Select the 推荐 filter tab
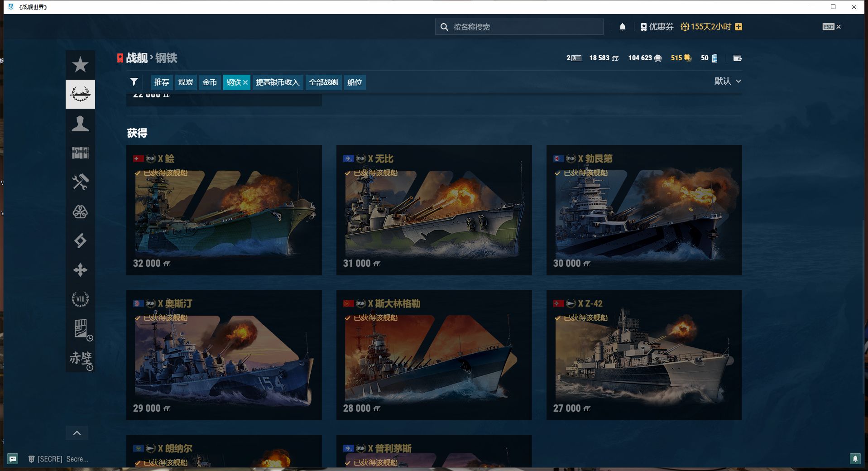868x471 pixels. [x=162, y=82]
